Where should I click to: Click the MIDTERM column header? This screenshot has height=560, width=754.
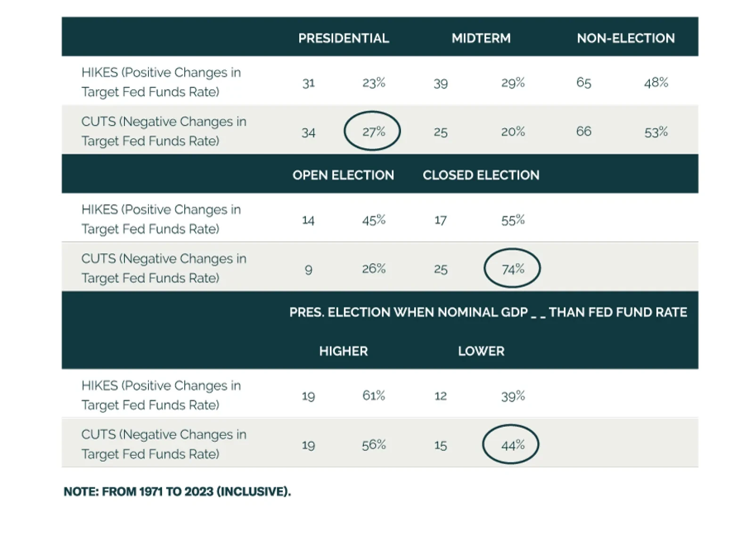pos(481,38)
